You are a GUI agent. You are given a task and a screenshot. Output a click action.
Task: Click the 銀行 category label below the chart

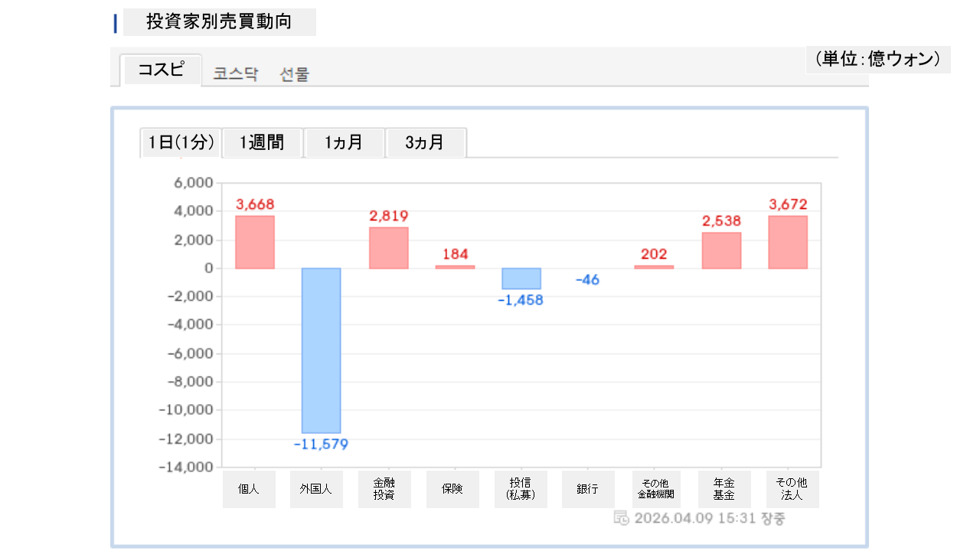coord(587,489)
